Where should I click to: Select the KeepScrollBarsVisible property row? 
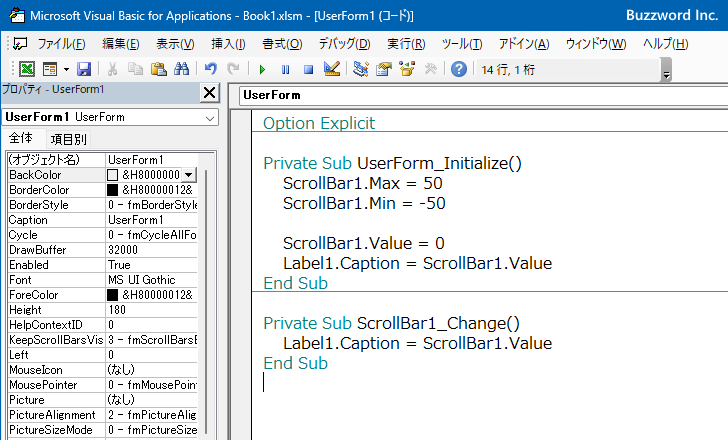click(x=102, y=340)
